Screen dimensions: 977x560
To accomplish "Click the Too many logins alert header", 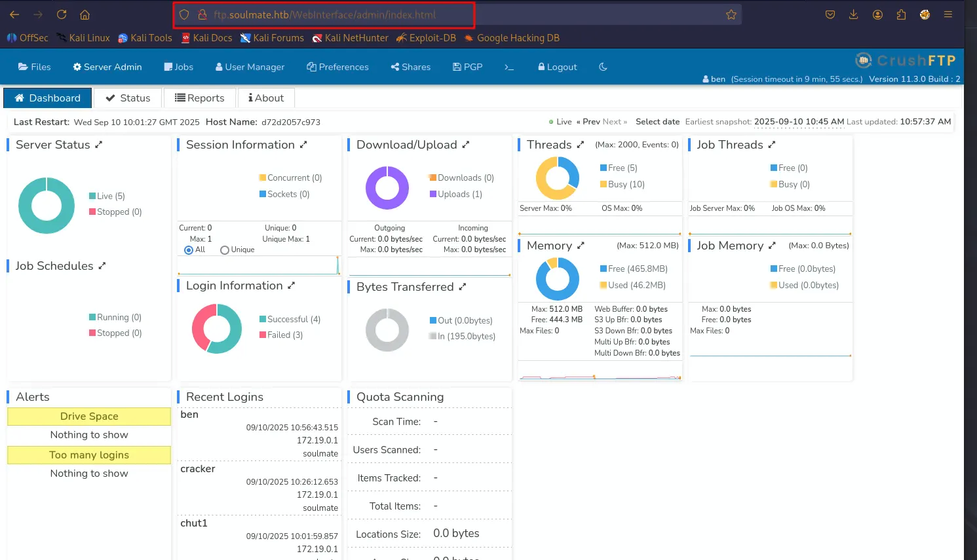I will click(89, 455).
